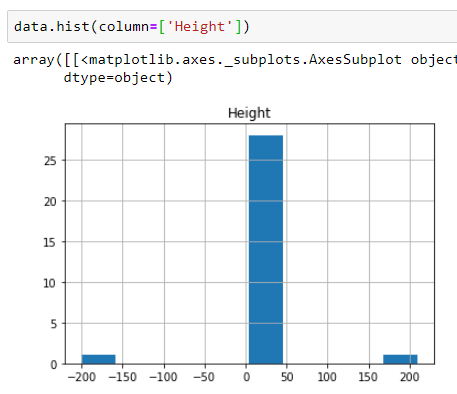Click the dtype=object output text
457x394 pixels.
click(118, 78)
